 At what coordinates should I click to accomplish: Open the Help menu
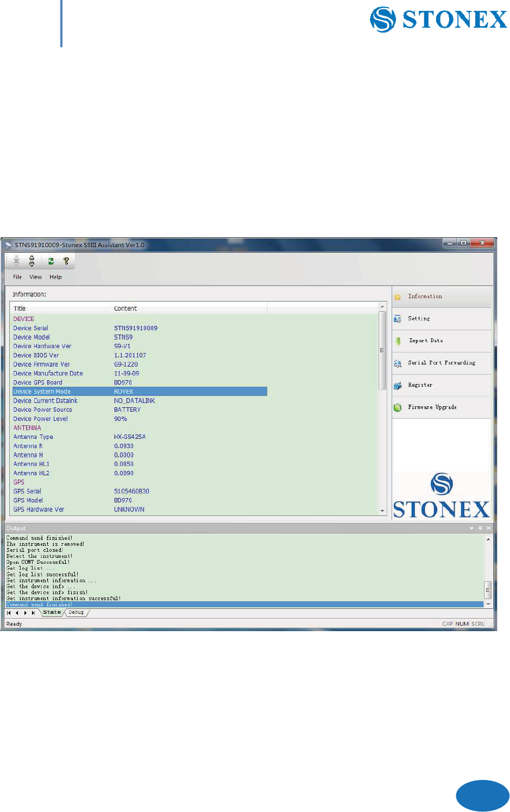click(55, 277)
